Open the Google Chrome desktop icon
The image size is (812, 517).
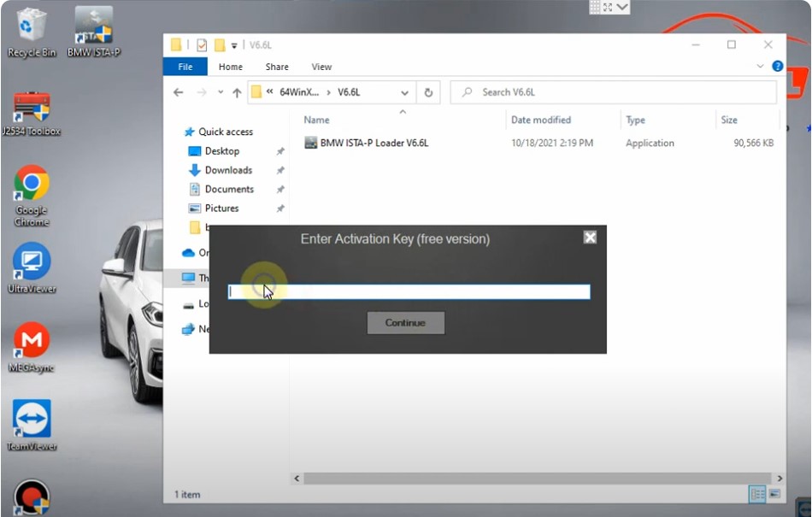(32, 183)
